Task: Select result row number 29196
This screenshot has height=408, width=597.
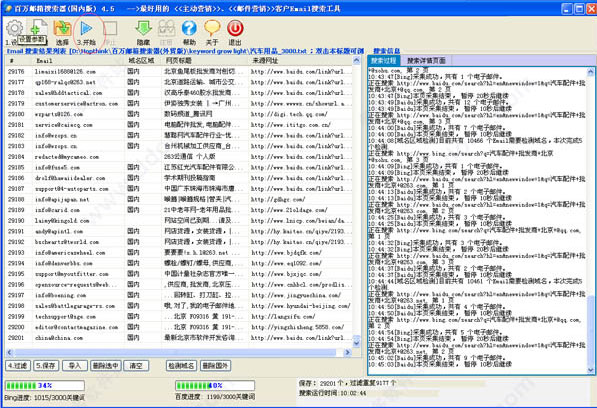Action: (x=179, y=285)
